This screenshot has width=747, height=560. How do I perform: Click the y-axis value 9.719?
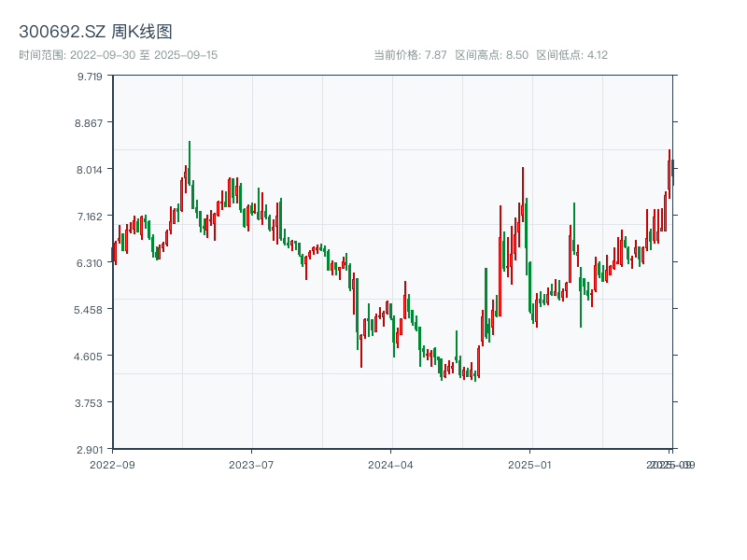point(90,77)
